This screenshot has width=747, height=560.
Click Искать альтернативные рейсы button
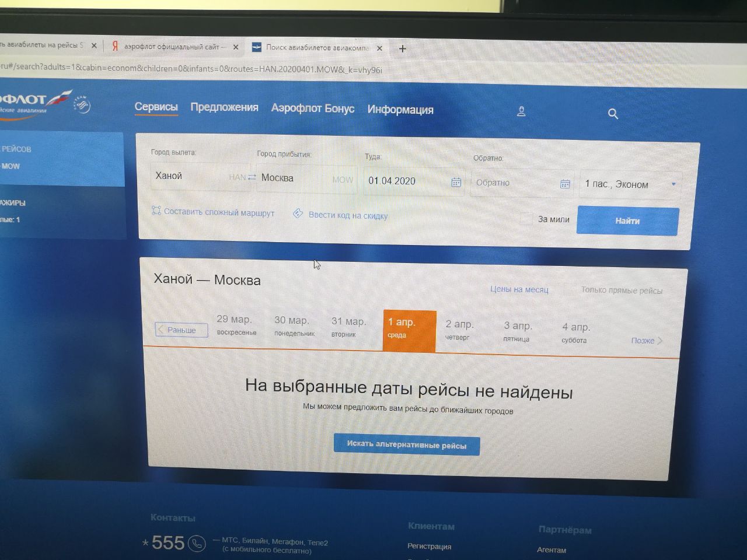click(x=407, y=445)
